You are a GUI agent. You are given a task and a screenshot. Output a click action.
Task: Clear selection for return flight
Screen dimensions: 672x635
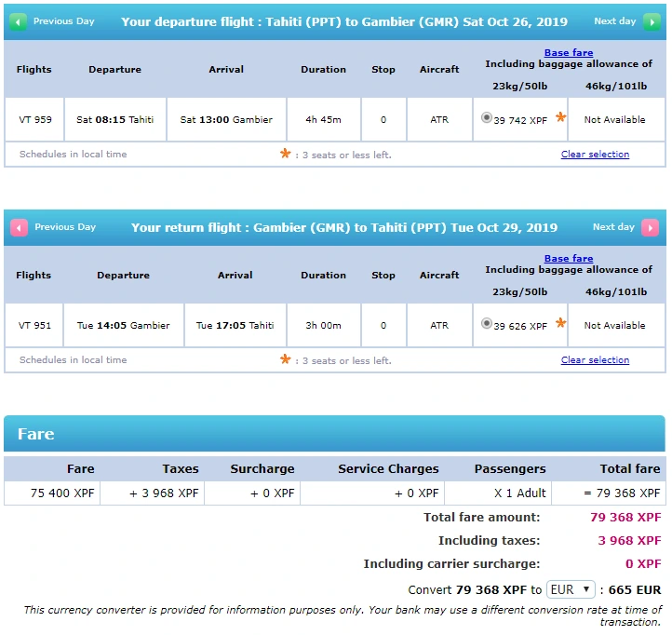pyautogui.click(x=595, y=360)
